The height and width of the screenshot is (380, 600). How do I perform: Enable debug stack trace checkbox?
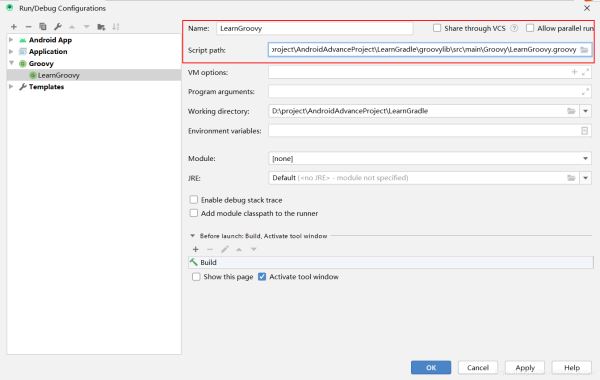tap(194, 200)
